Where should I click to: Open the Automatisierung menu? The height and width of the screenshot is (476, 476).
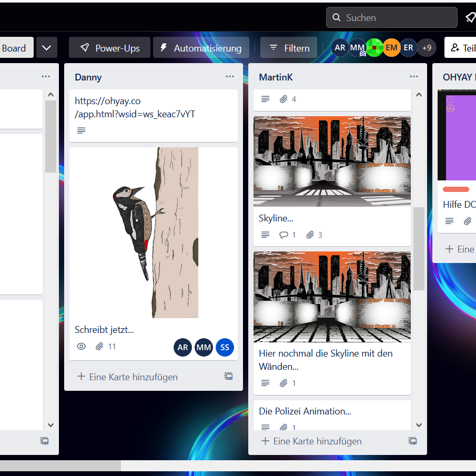tap(201, 48)
